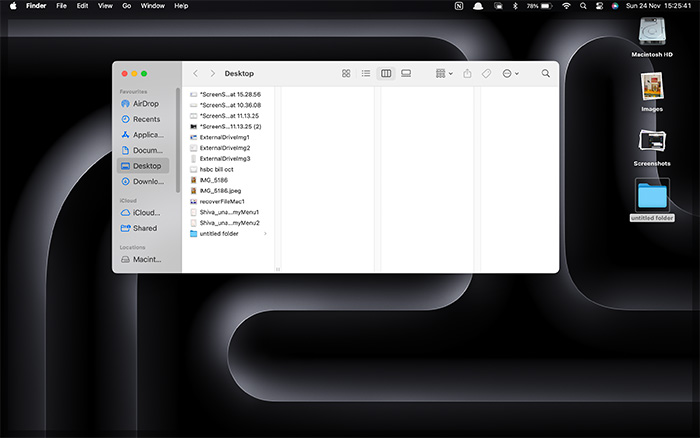Expand untitled folder via its chevron
700x438 pixels.
265,234
